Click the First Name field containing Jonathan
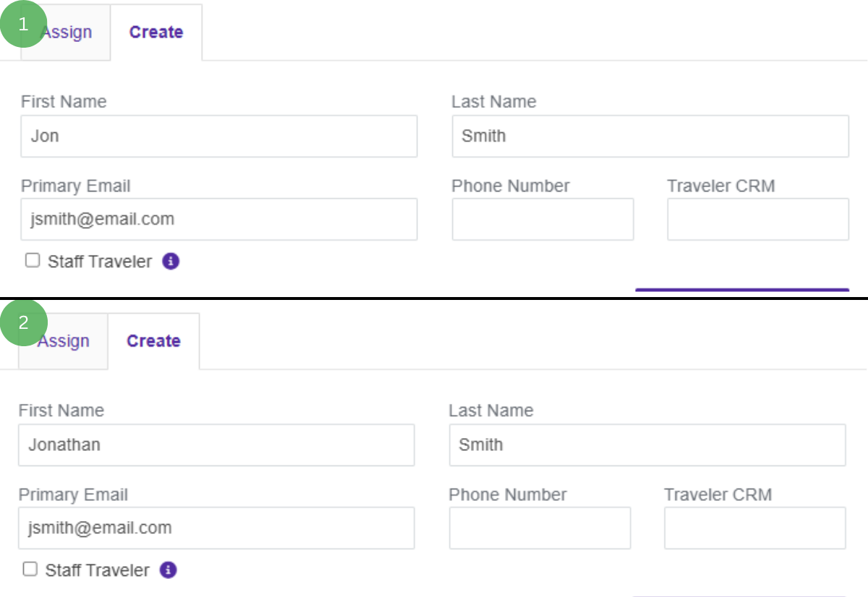This screenshot has width=868, height=597. click(x=216, y=444)
